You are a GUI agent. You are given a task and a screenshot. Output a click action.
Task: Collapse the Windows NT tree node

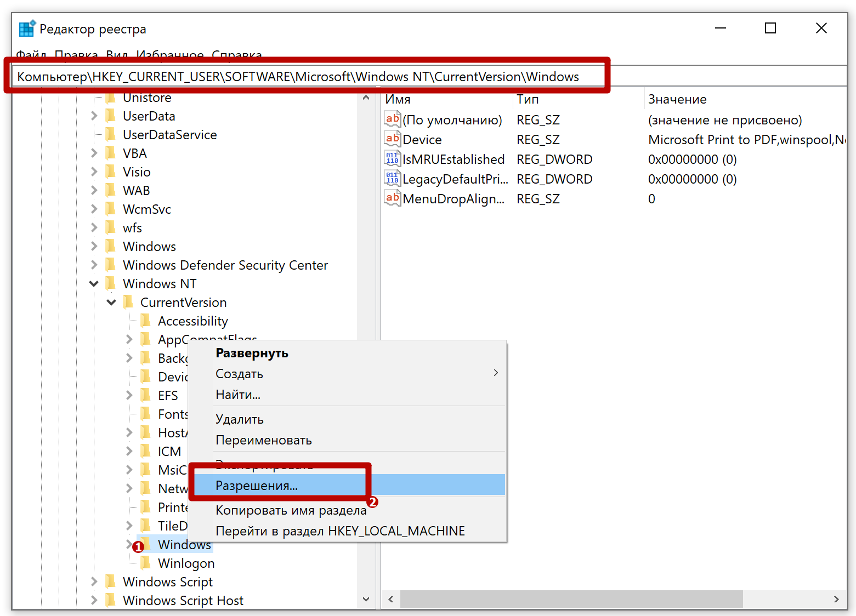(94, 284)
